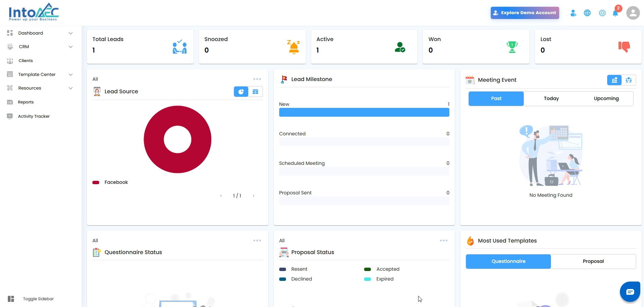Click the Snoozed bell icon
644x307 pixels.
click(x=293, y=47)
